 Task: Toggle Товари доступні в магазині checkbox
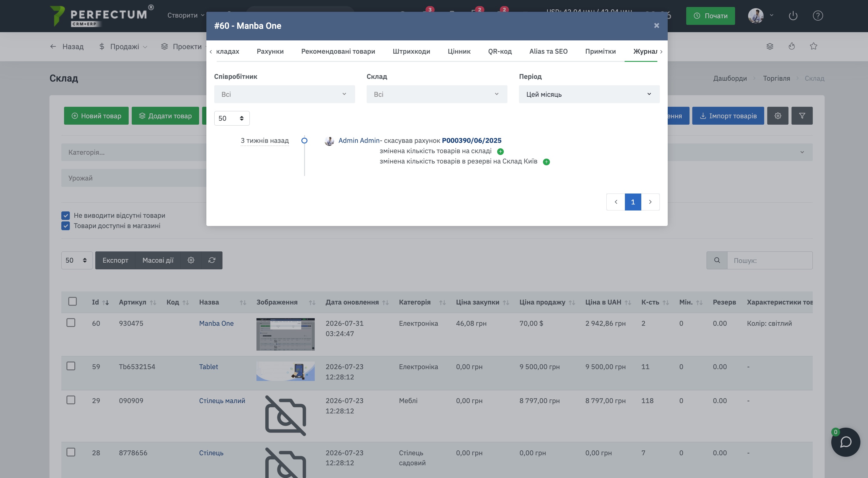[66, 226]
